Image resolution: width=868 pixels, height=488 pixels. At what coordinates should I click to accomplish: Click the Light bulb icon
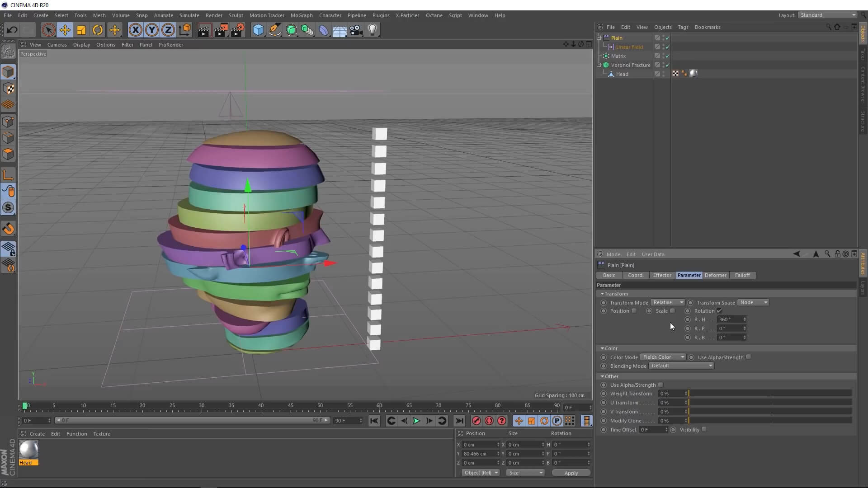[373, 30]
